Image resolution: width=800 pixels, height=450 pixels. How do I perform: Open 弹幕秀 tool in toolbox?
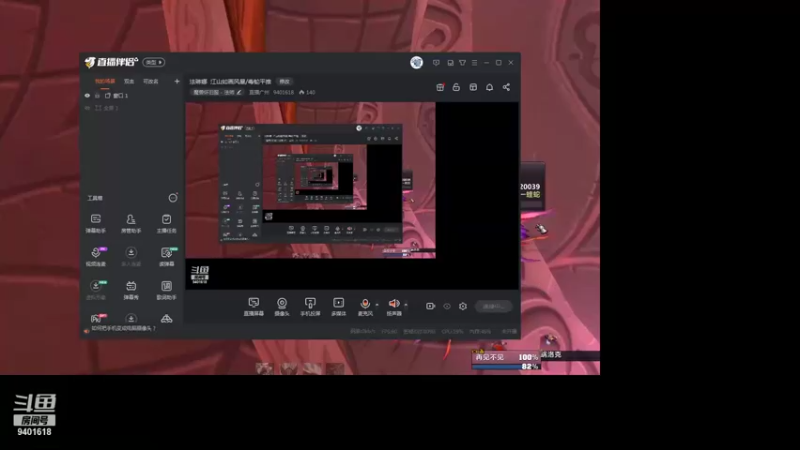point(131,290)
